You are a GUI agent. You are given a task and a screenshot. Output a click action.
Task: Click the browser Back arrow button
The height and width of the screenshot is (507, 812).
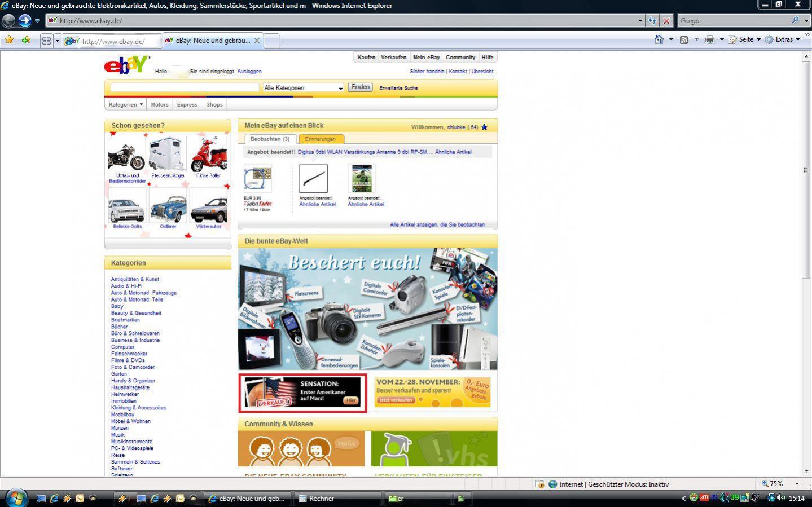click(8, 21)
